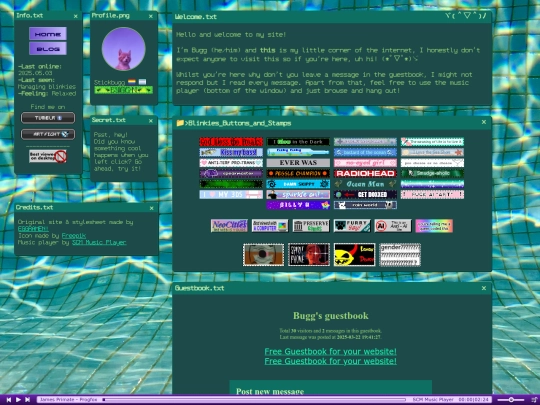Open the SCM Music Player credit link
Viewport: 540px width, 405px height.
click(99, 242)
